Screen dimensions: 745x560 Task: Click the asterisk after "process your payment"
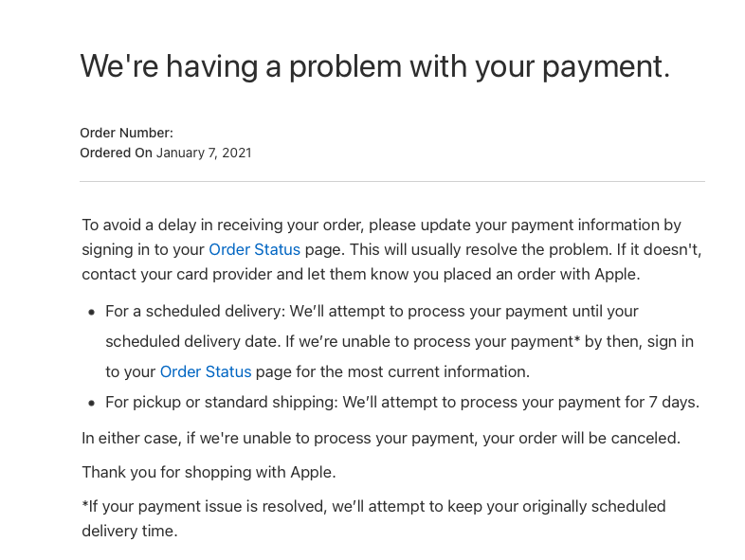[577, 339]
